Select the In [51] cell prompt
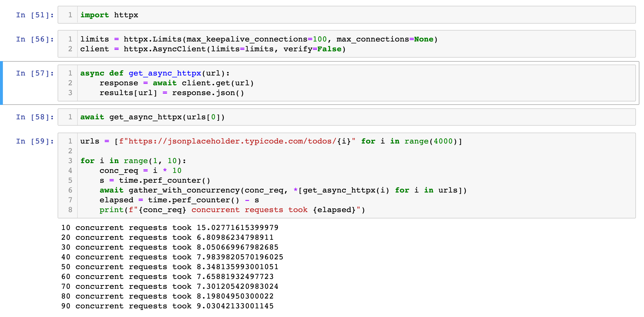644x317 pixels. (35, 15)
